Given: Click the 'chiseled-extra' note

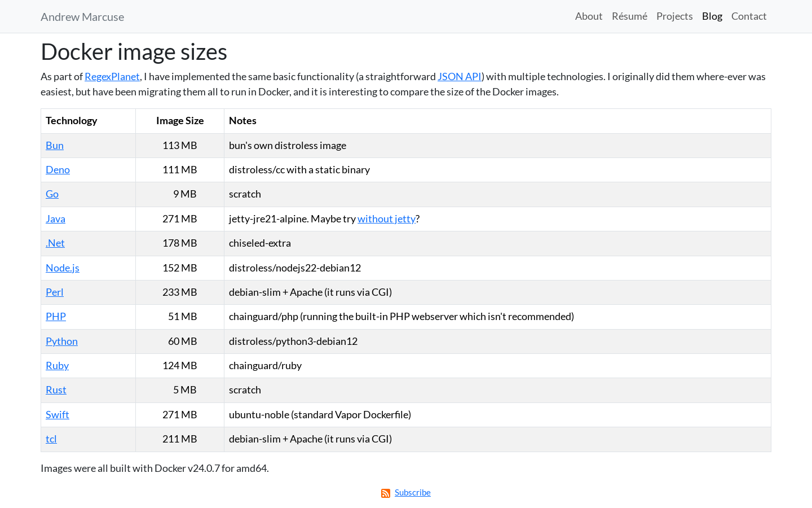Looking at the screenshot, I should point(260,243).
